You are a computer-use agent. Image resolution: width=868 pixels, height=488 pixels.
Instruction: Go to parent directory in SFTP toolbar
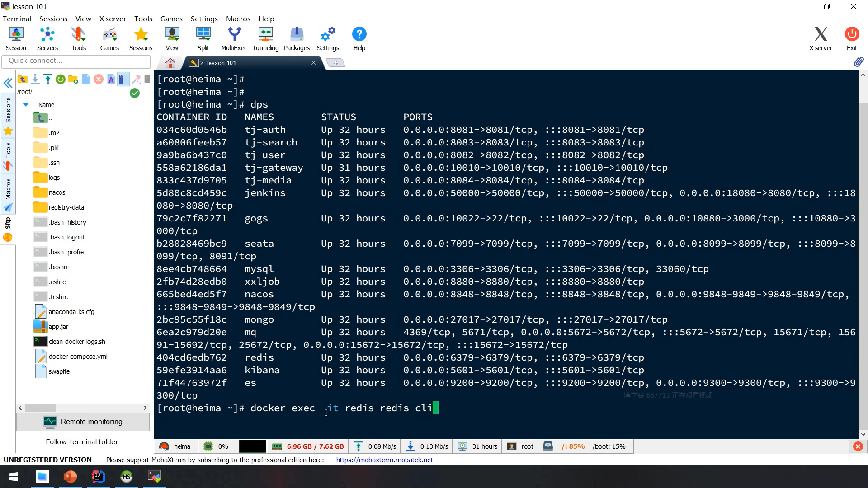click(x=22, y=80)
